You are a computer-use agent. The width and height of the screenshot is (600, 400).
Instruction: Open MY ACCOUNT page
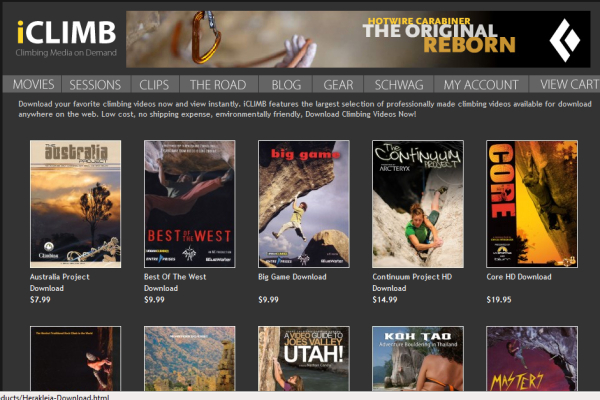coord(481,84)
